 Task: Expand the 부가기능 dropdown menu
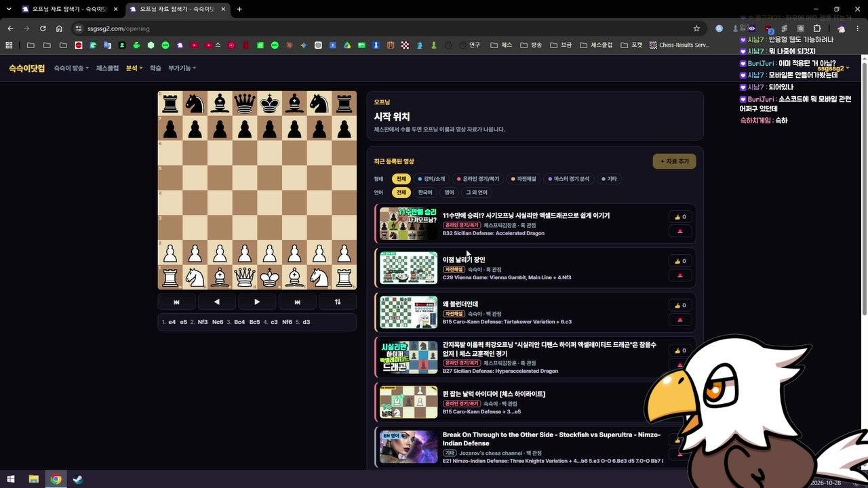point(183,68)
